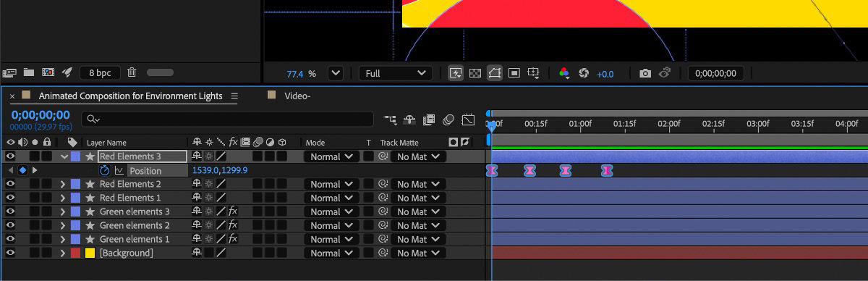Toggle hiding of shy layers in the timeline
This screenshot has height=281, width=868.
(x=409, y=119)
